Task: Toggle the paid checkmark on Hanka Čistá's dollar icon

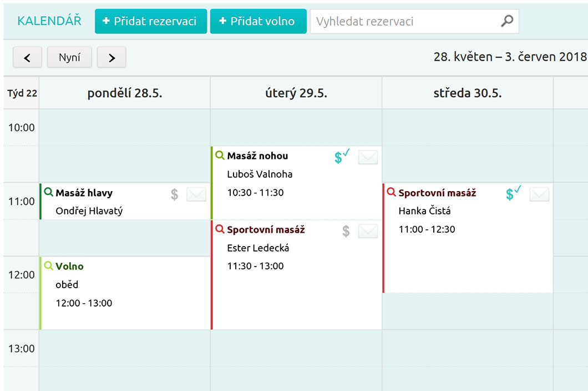Action: (510, 194)
